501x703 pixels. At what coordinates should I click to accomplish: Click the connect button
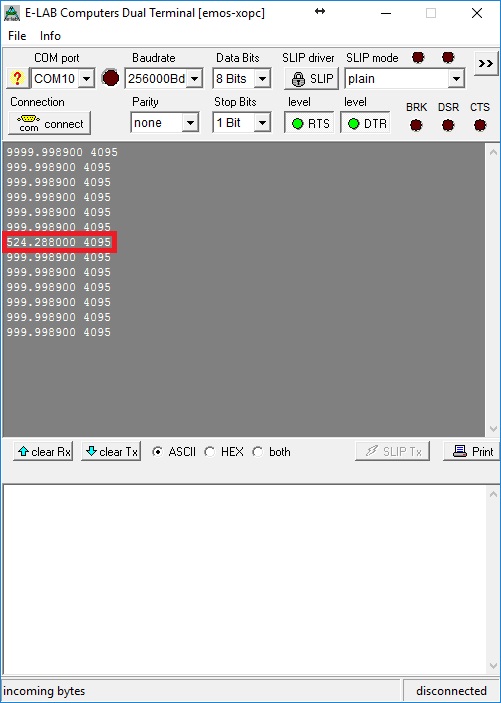pos(49,123)
